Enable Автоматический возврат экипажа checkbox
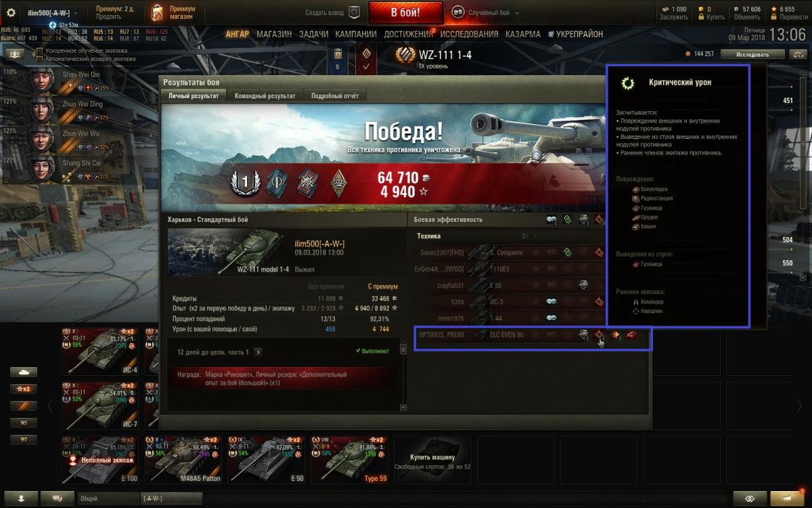Image resolution: width=812 pixels, height=508 pixels. tap(39, 59)
